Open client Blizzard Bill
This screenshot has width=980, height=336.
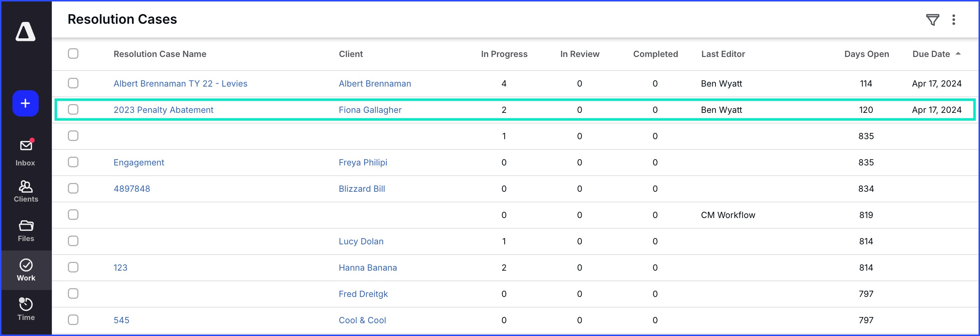[x=362, y=189]
